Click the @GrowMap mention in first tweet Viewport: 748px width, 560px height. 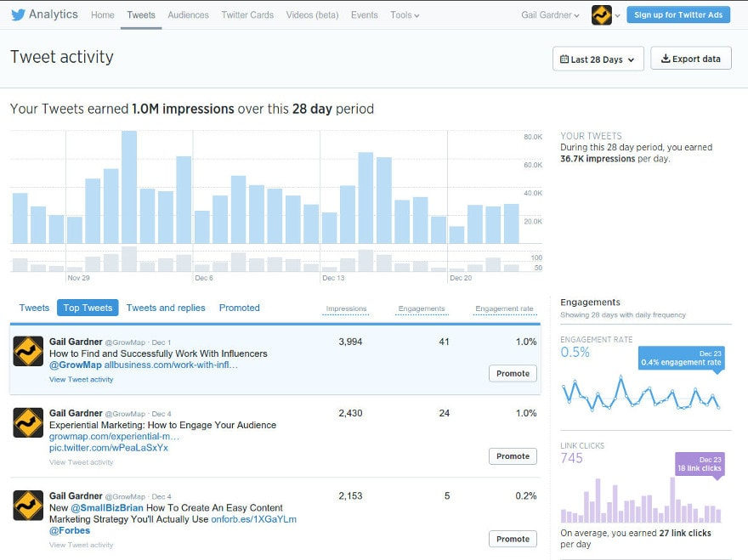[76, 365]
